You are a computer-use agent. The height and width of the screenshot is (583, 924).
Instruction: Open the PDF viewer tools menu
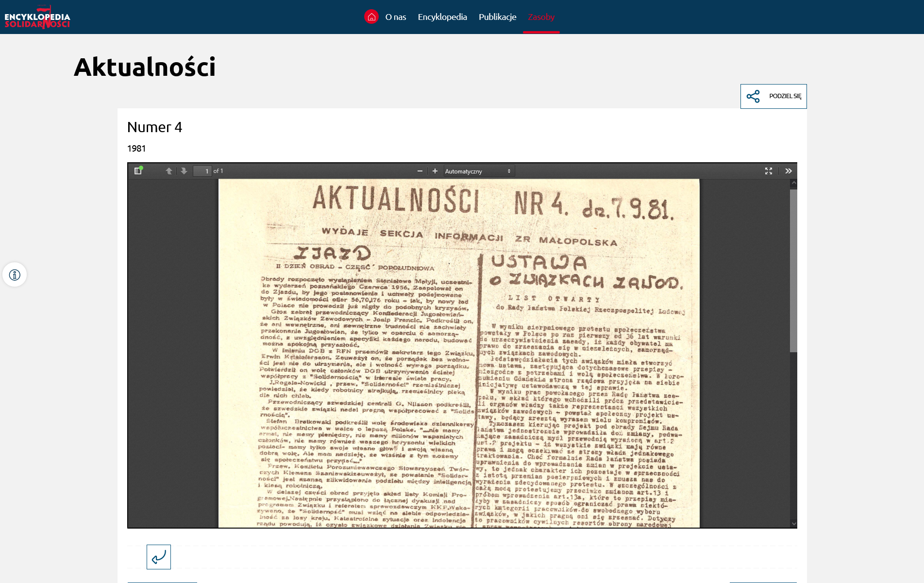(789, 171)
